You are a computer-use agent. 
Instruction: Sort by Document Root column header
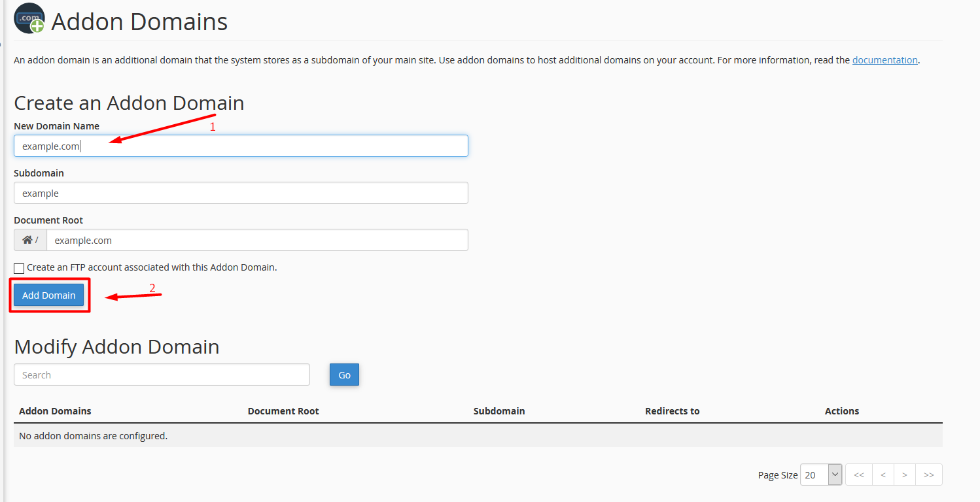click(283, 411)
